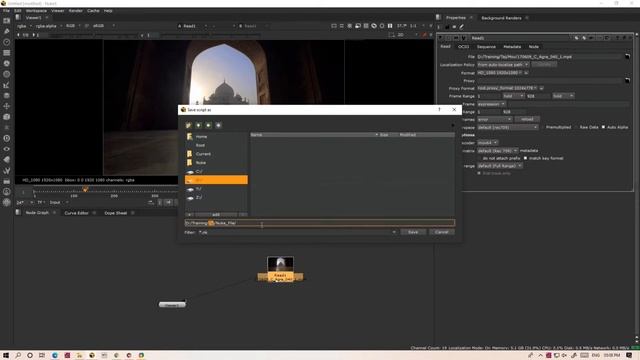Open first Frame Range hold dropdown
The width and height of the screenshot is (640, 360).
(513, 96)
